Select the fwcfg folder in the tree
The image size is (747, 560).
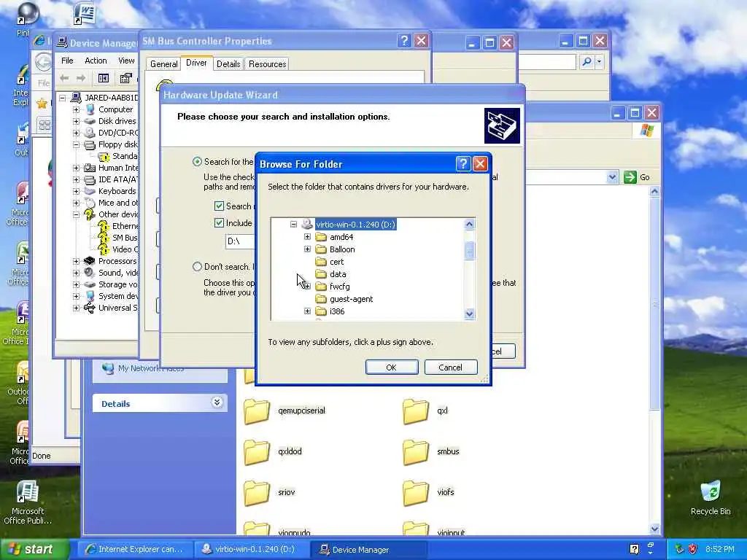(339, 286)
